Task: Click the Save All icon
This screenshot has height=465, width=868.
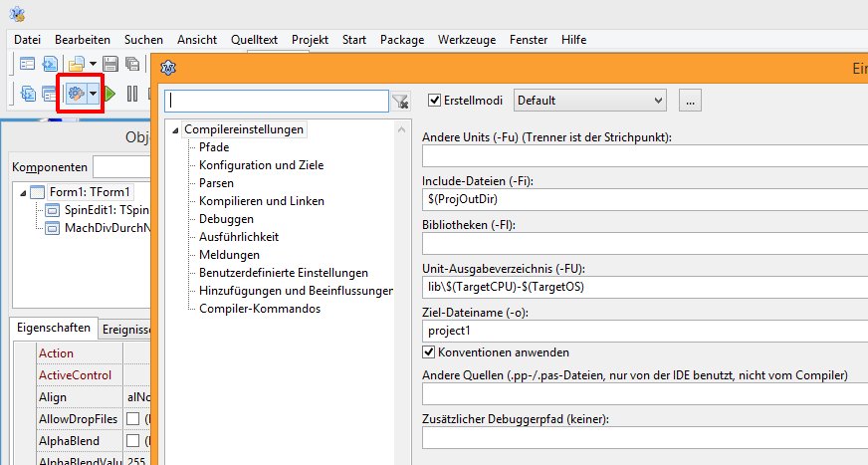Action: click(131, 65)
